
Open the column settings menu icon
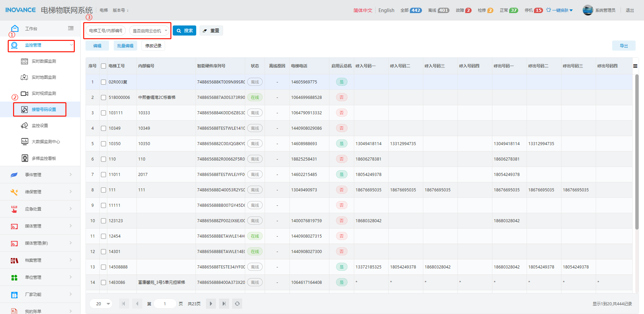pos(635,66)
